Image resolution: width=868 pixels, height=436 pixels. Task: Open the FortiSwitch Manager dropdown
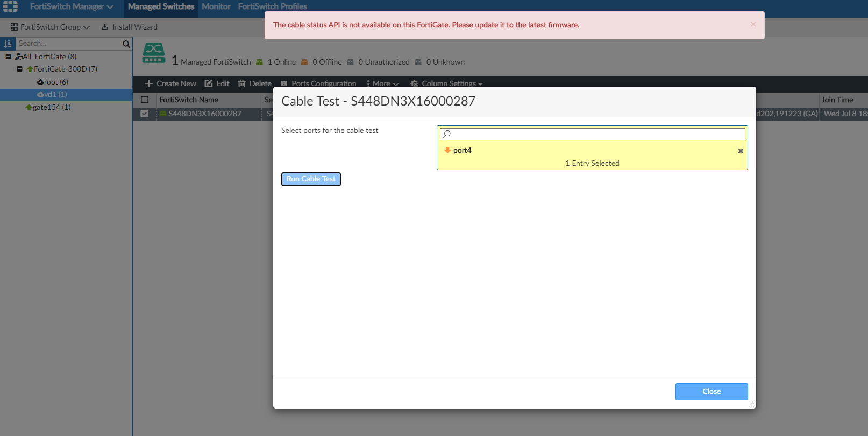point(72,6)
